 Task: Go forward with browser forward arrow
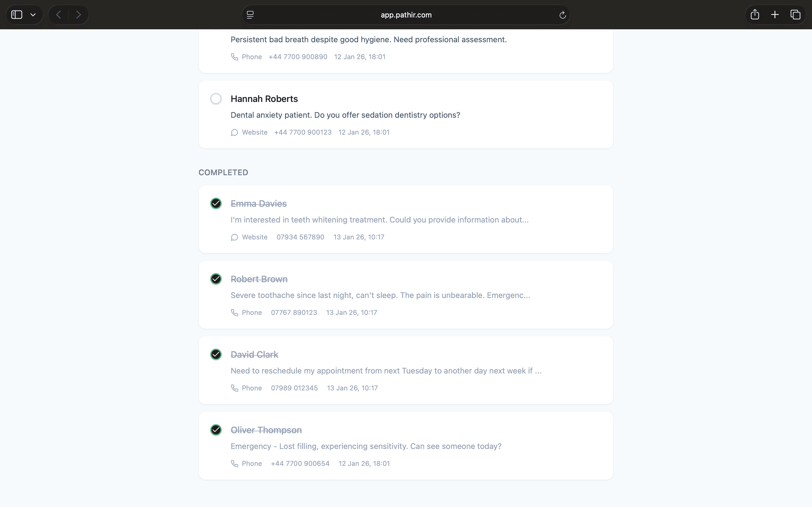[78, 15]
